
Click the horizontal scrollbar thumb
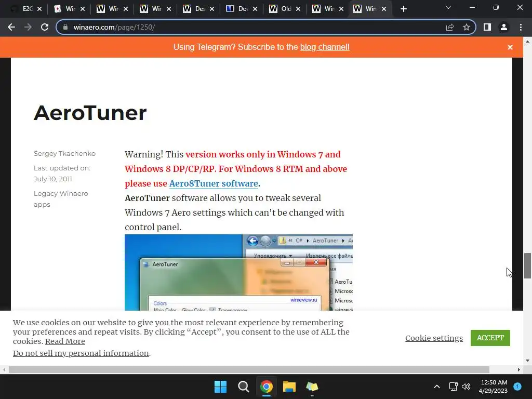249,369
